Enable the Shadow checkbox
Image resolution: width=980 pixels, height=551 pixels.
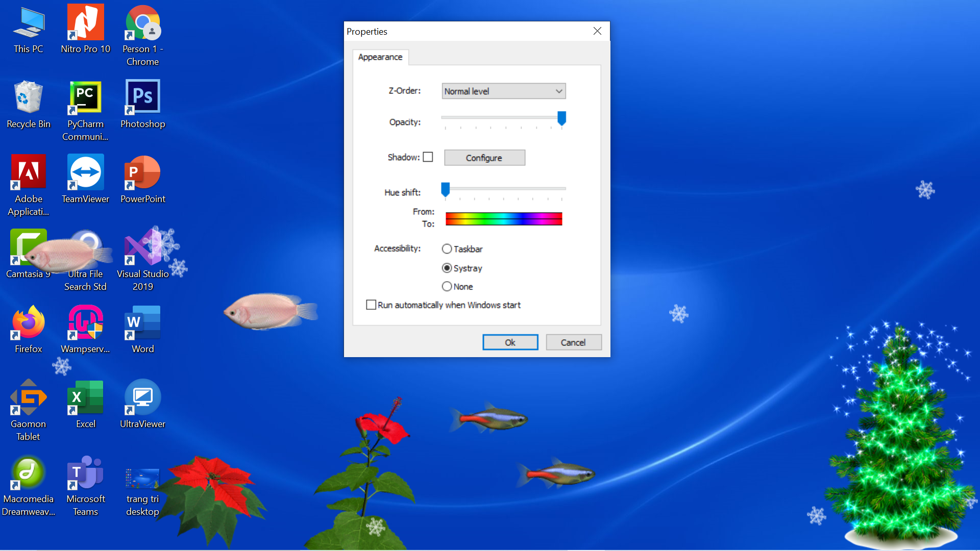click(428, 157)
